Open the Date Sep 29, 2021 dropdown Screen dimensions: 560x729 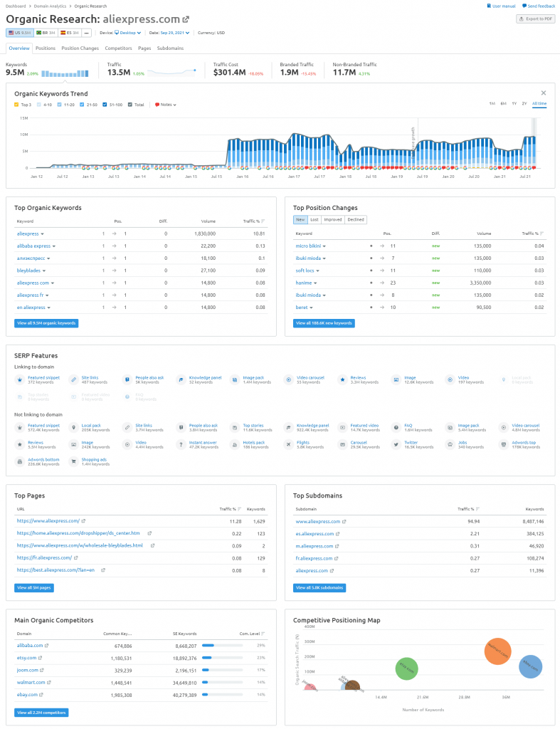point(175,33)
